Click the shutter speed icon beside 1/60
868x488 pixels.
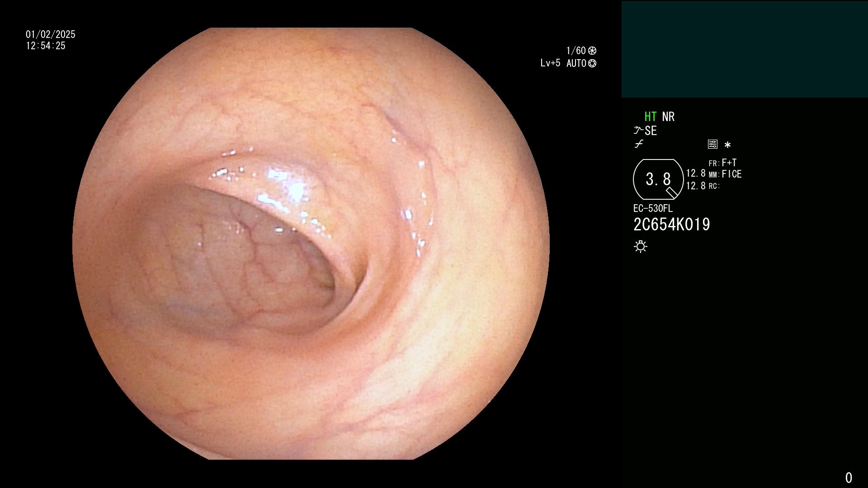pos(592,51)
